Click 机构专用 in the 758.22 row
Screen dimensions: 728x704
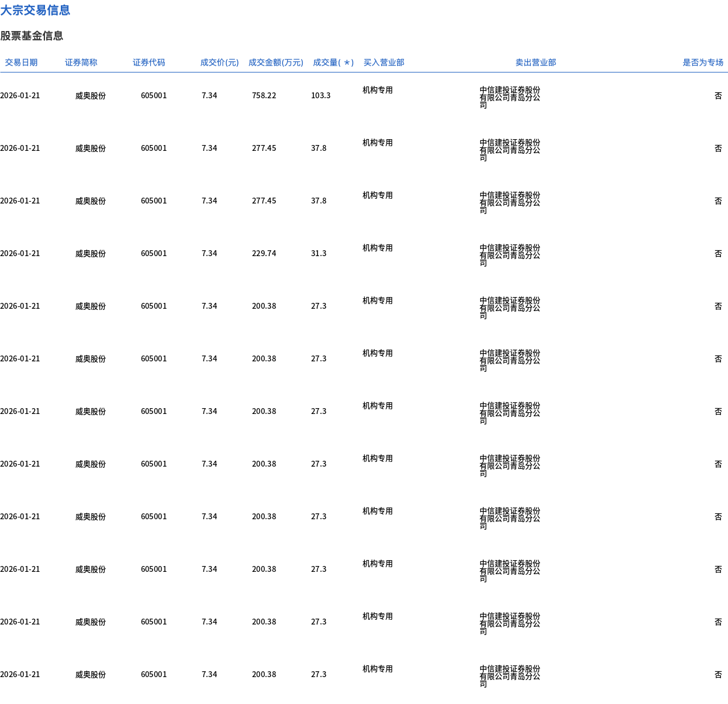pos(378,90)
